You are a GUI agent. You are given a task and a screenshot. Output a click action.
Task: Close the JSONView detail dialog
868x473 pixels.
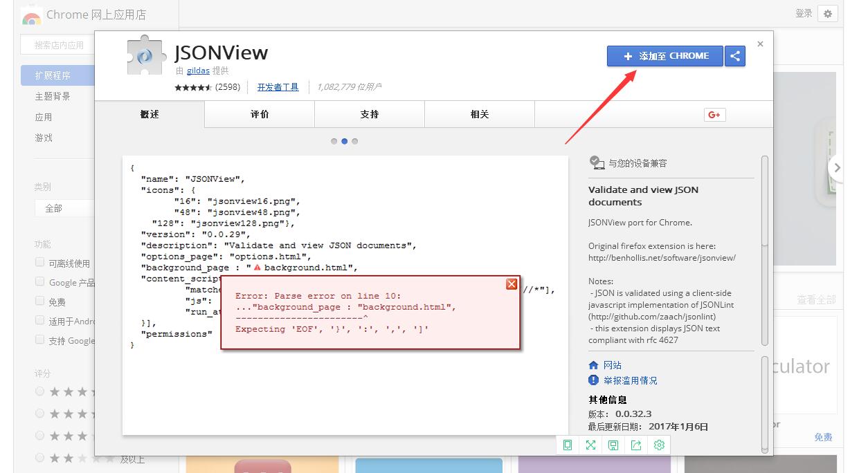click(760, 44)
